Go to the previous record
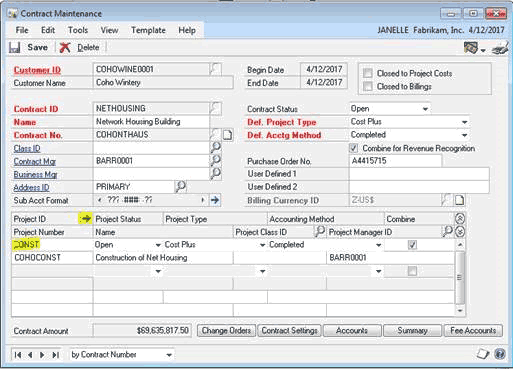The width and height of the screenshot is (513, 369). [x=30, y=355]
